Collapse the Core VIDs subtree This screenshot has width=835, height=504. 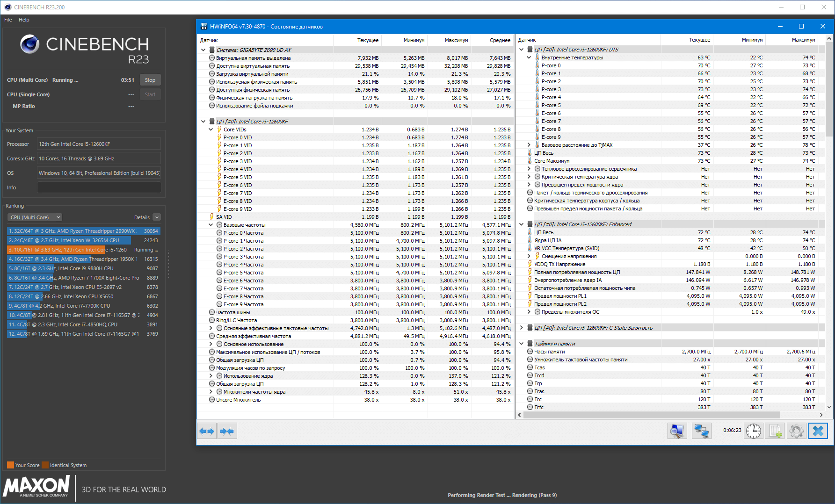pos(211,130)
